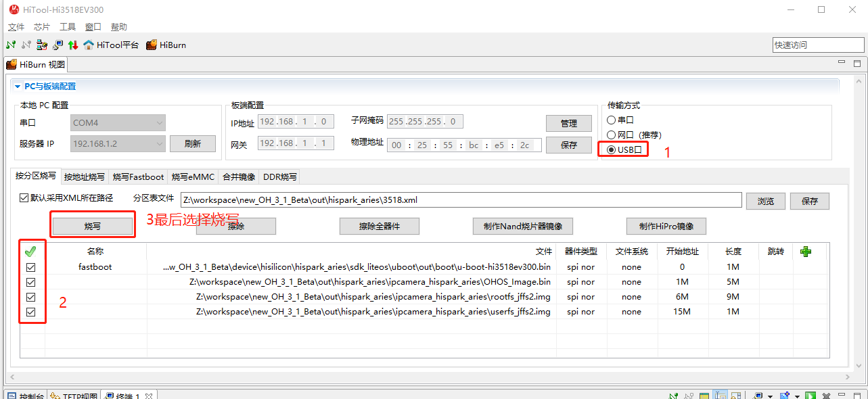Click the green checkmark select-all header
868x399 pixels.
(30, 252)
